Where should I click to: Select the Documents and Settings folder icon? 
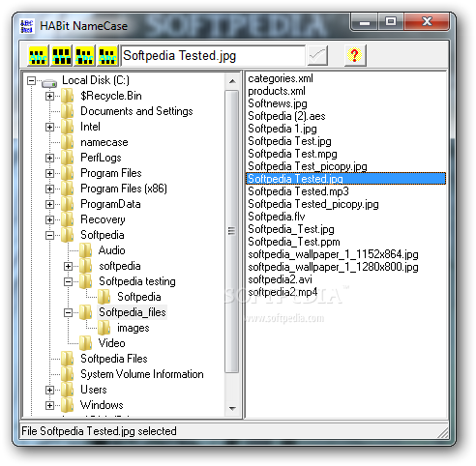pos(68,111)
